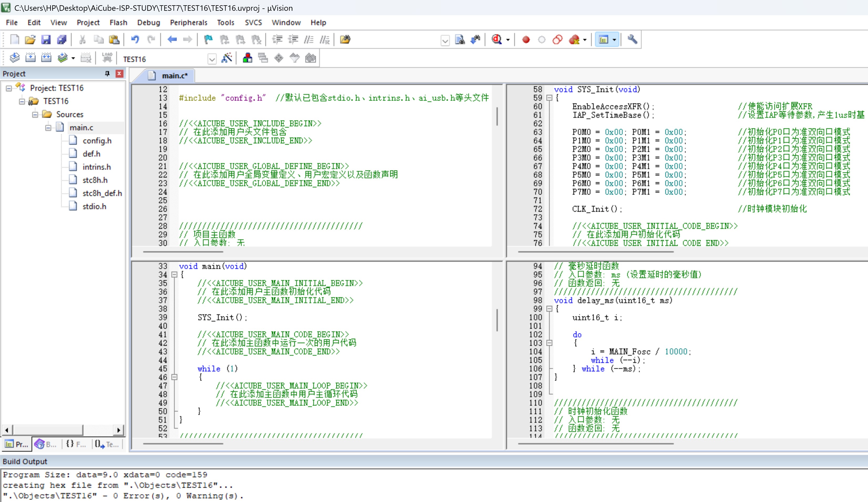868x502 pixels.
Task: Expand the breakpoint options dropdown arrow
Action: point(585,40)
